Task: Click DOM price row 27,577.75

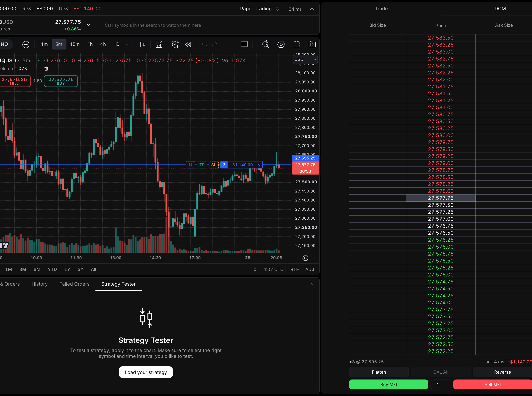Action: pos(441,198)
